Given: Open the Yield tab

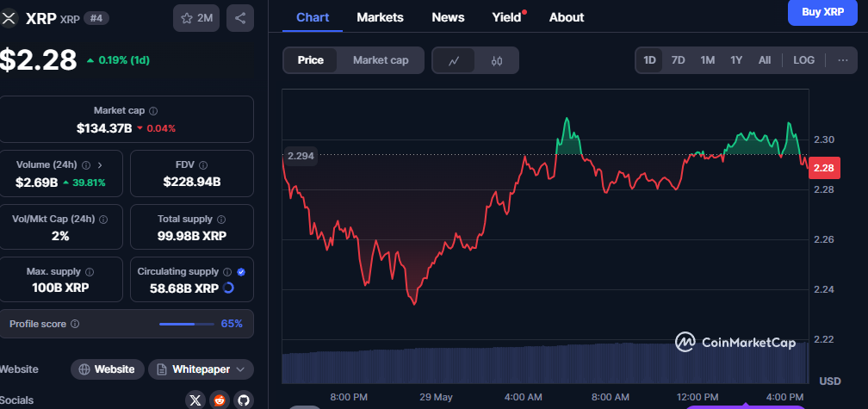Looking at the screenshot, I should pyautogui.click(x=507, y=17).
